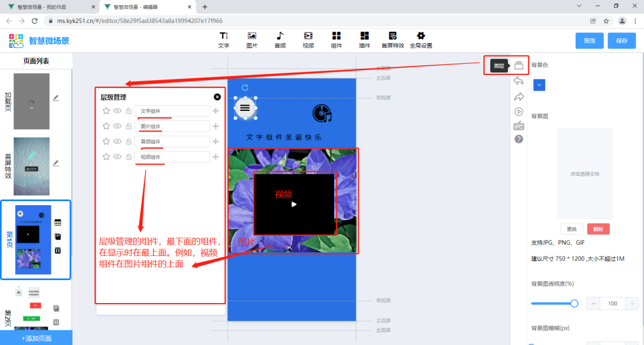The height and width of the screenshot is (345, 644).
Task: Close the 层级管理 panel
Action: tap(217, 97)
